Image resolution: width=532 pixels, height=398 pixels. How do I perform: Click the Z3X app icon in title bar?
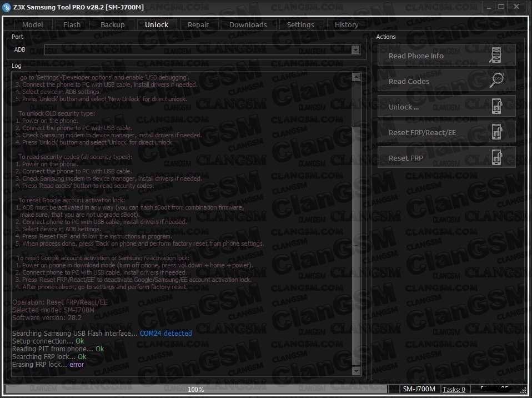(6, 7)
